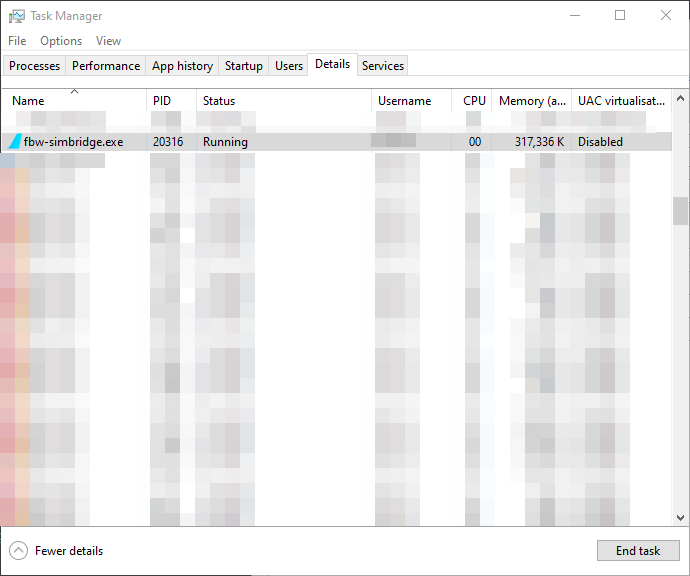Switch to the Services tab
Image resolution: width=690 pixels, height=576 pixels.
pos(383,66)
